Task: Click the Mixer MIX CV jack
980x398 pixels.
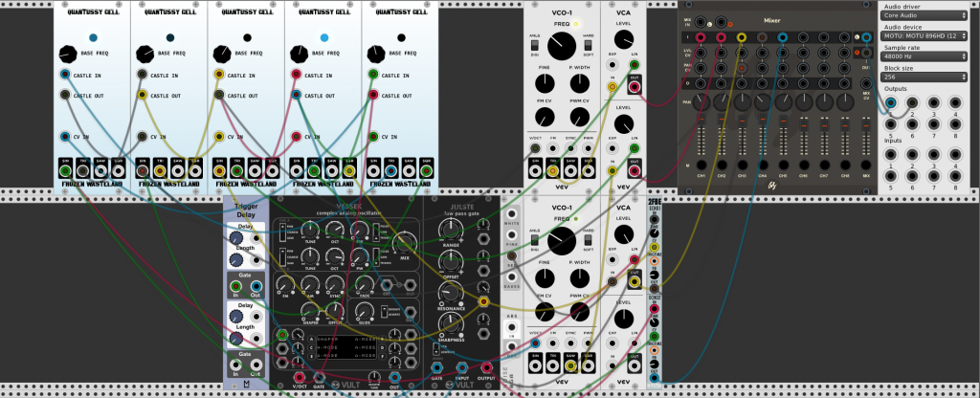Action: [x=866, y=84]
